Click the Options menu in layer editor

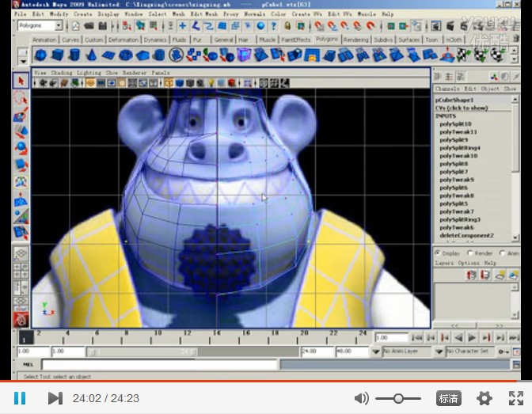468,263
